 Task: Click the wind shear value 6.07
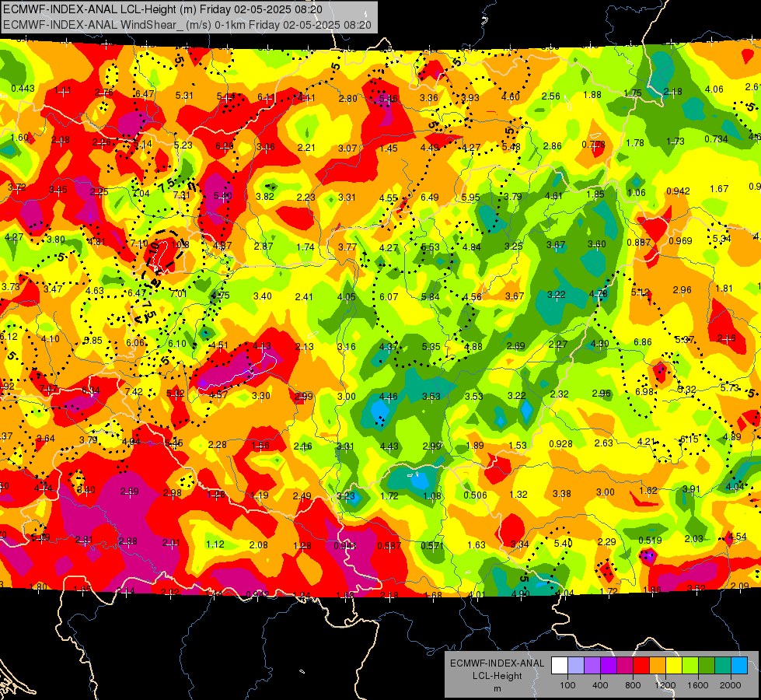tap(388, 296)
